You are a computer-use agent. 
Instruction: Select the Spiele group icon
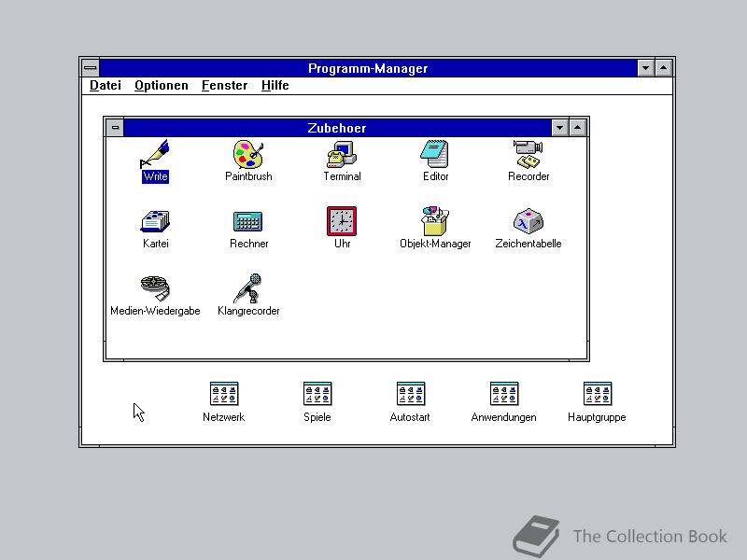pyautogui.click(x=317, y=394)
